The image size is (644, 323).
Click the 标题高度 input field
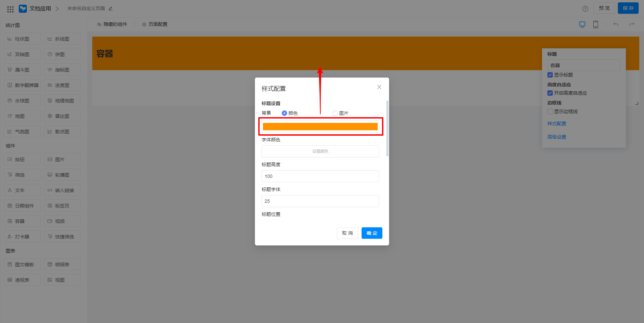point(320,176)
